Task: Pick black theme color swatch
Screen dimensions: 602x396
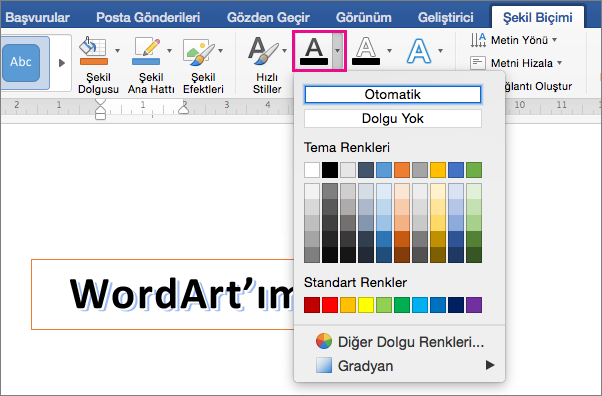Action: [x=330, y=170]
